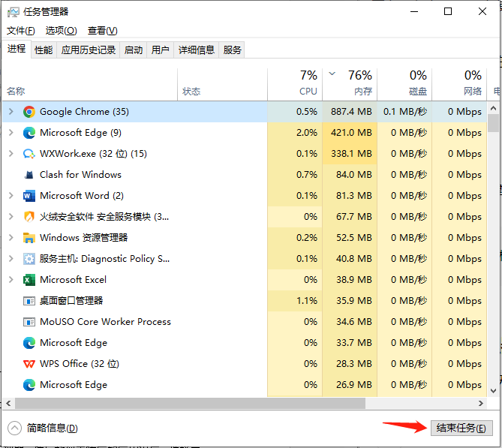Click the 桌面窗口管理器 icon
Viewport: 502px width, 448px height.
pyautogui.click(x=29, y=301)
